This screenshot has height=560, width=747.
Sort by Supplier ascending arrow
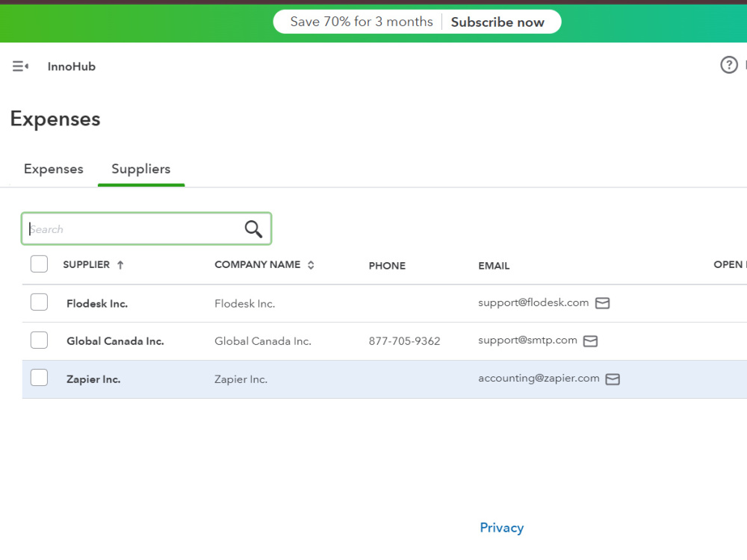pos(120,265)
